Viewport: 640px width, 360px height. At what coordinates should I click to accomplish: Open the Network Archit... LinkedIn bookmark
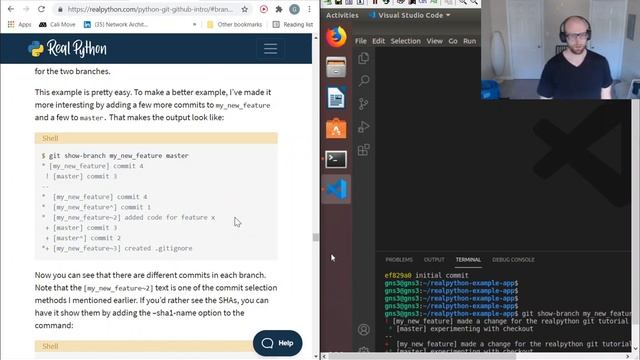tap(116, 24)
